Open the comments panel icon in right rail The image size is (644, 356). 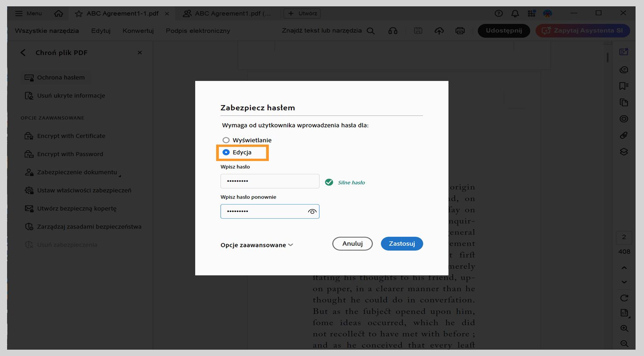pyautogui.click(x=624, y=69)
